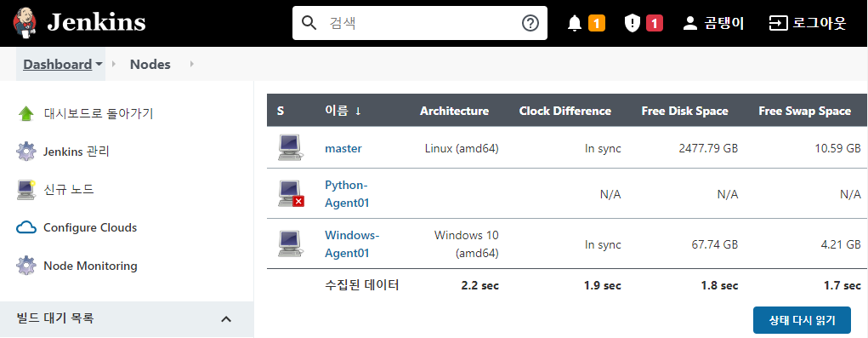Click 67.74 GB free disk value
Screen dimensions: 868x338
tap(715, 244)
